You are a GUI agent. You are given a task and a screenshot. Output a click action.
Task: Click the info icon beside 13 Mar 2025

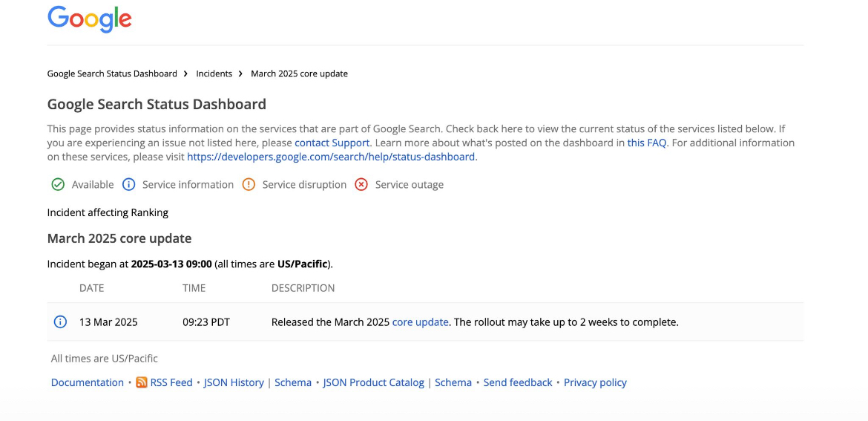(60, 322)
